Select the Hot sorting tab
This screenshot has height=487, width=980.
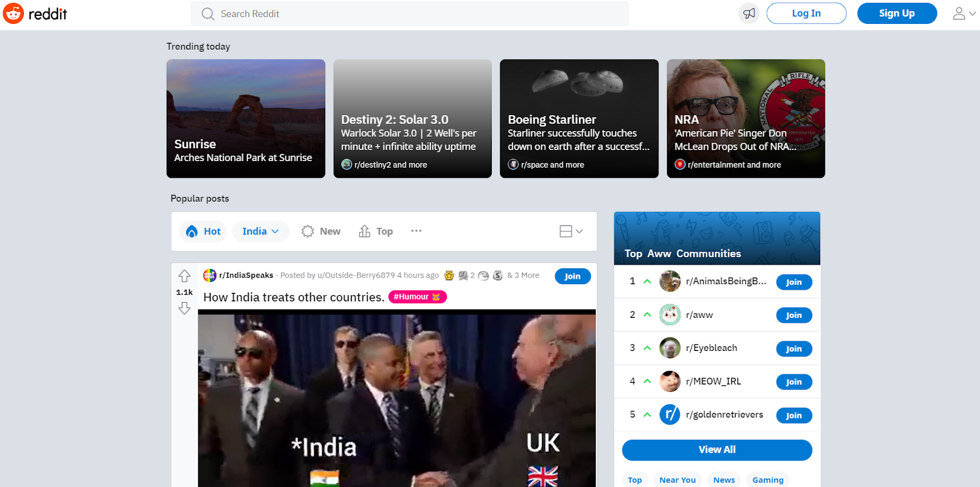204,231
